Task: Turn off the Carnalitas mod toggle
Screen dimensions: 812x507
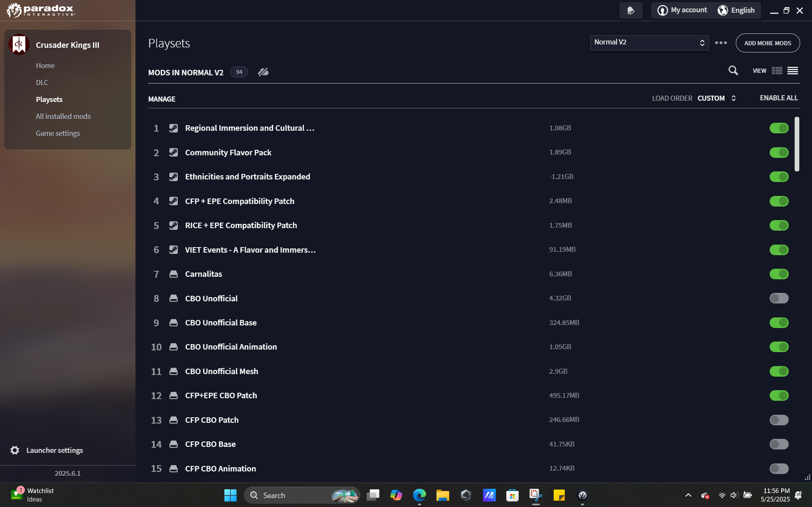Action: pyautogui.click(x=779, y=274)
